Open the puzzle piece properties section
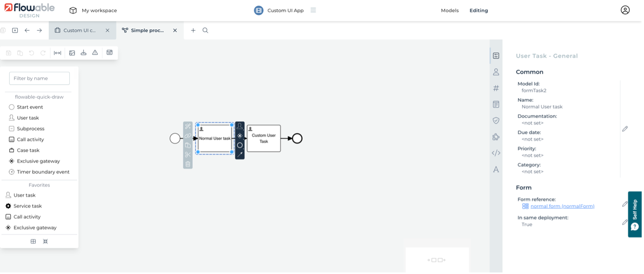Viewport: 644px width, 274px height. click(496, 137)
